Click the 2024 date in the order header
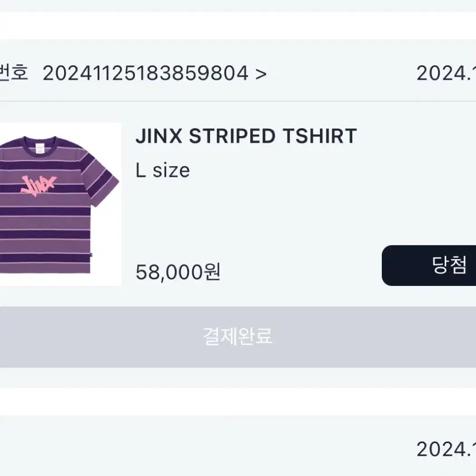The height and width of the screenshot is (476, 476). tap(446, 74)
